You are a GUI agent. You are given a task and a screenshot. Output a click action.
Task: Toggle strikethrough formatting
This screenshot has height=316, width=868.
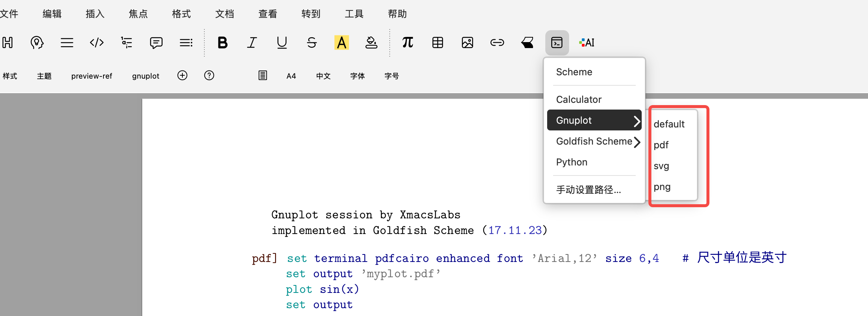[x=312, y=42]
